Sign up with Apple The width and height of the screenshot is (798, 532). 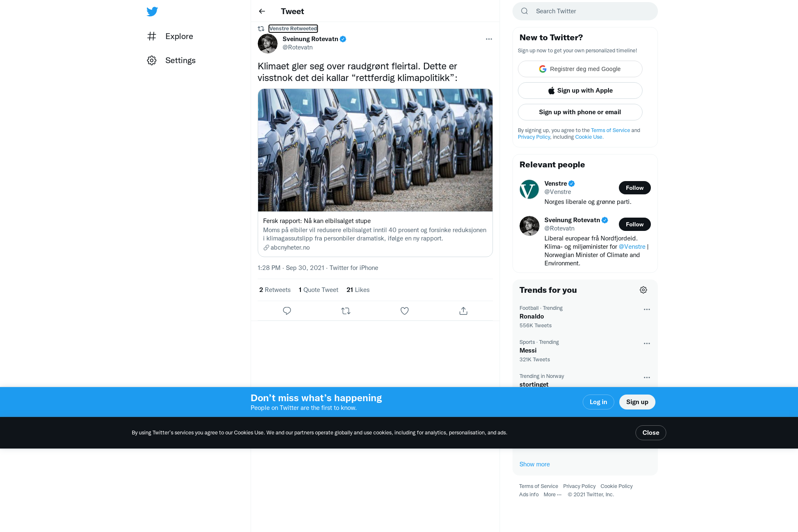click(x=580, y=91)
